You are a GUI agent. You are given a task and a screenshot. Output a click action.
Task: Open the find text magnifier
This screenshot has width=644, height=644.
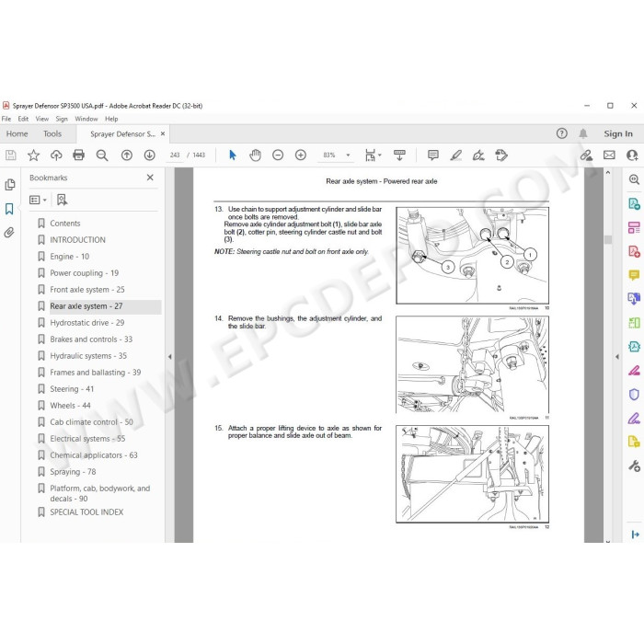[x=102, y=155]
